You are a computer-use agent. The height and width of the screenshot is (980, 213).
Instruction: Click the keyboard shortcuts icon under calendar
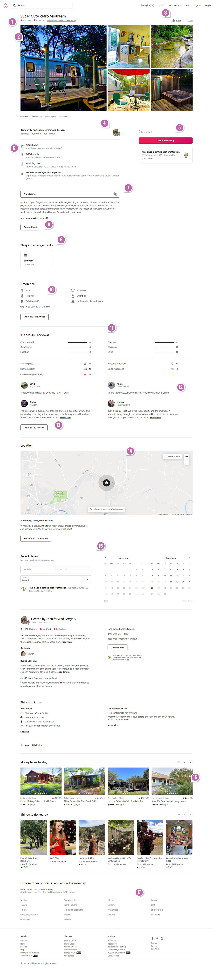pyautogui.click(x=106, y=601)
